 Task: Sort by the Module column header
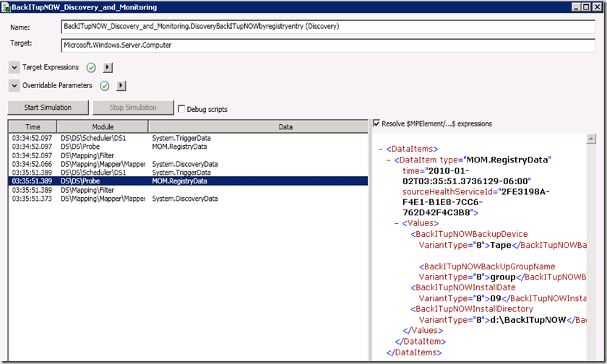103,127
